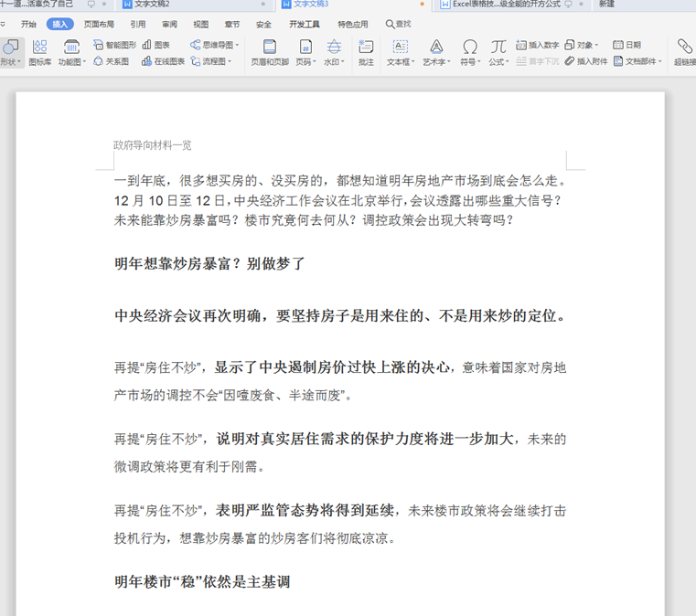
Task: Click the 超链接 hyperlink icon
Action: (684, 46)
